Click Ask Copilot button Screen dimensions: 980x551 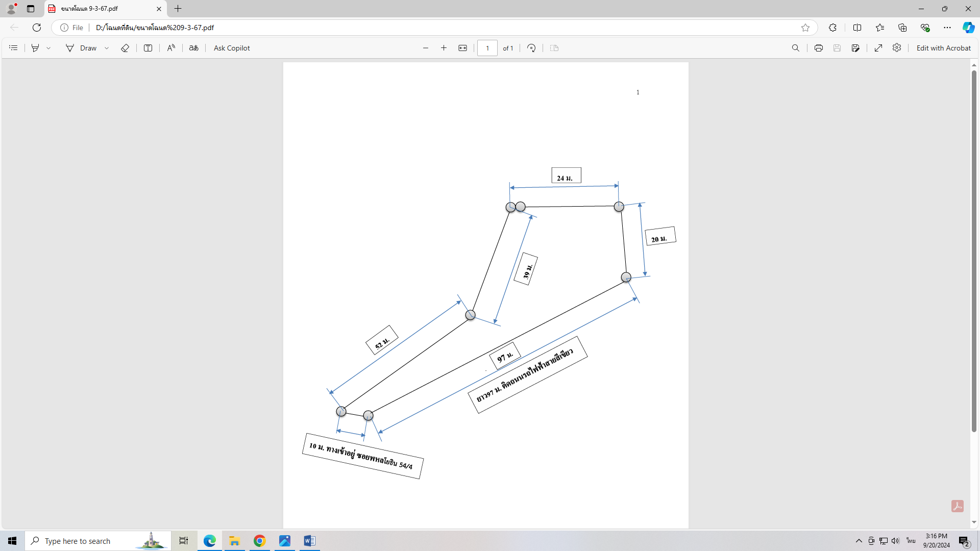pyautogui.click(x=232, y=48)
